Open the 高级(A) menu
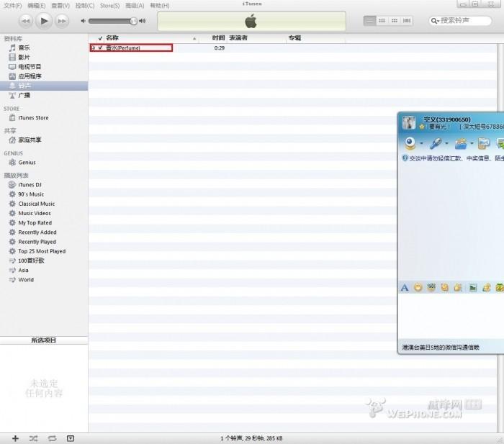This screenshot has width=504, height=444. tap(135, 6)
